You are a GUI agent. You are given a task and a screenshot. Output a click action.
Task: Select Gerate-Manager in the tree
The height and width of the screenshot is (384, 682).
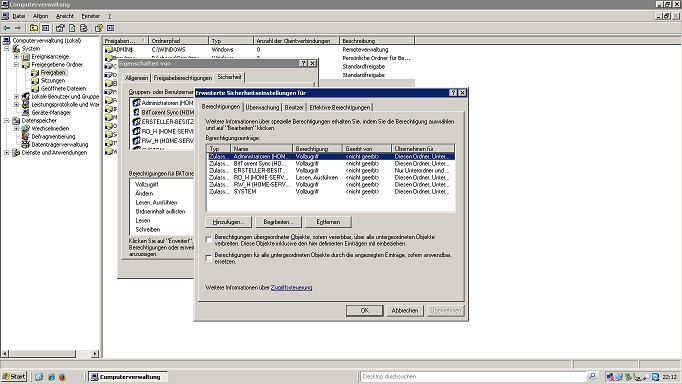pyautogui.click(x=51, y=113)
